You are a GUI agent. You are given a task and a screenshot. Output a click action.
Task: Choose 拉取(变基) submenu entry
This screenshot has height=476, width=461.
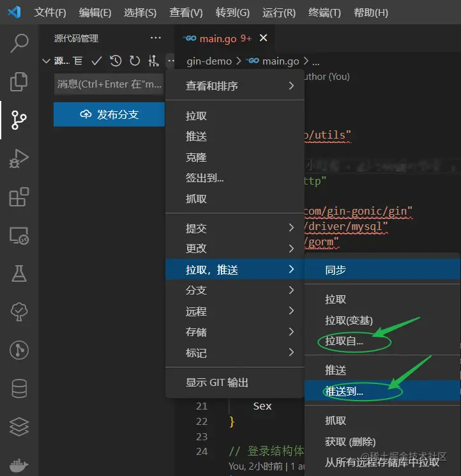(382, 320)
